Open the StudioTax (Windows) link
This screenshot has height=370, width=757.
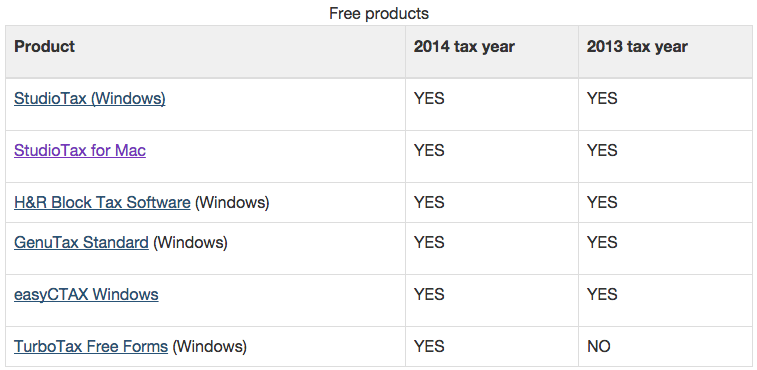89,99
